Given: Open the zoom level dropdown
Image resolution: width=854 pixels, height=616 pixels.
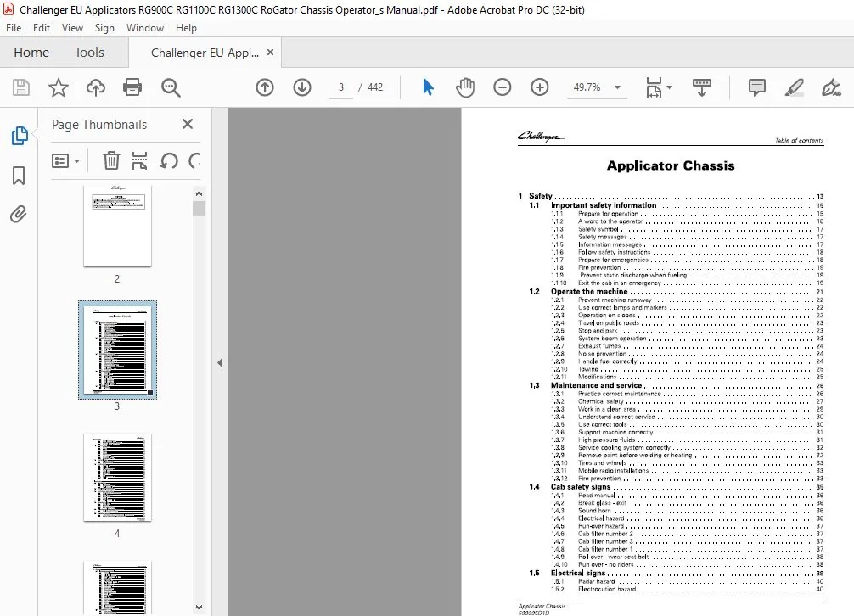Looking at the screenshot, I should pos(618,87).
